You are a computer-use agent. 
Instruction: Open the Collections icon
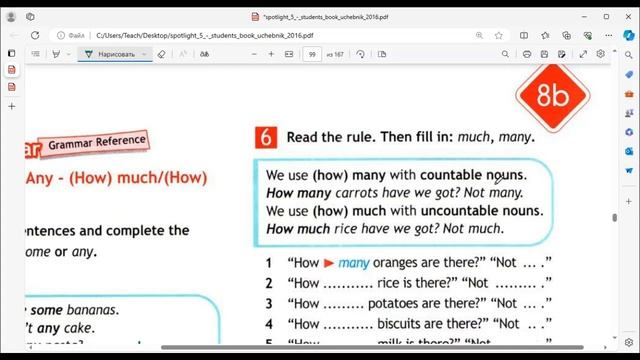pyautogui.click(x=567, y=36)
